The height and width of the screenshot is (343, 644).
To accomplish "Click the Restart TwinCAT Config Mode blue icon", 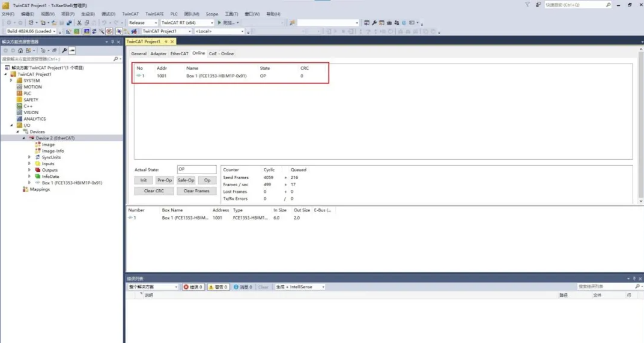I will [87, 31].
